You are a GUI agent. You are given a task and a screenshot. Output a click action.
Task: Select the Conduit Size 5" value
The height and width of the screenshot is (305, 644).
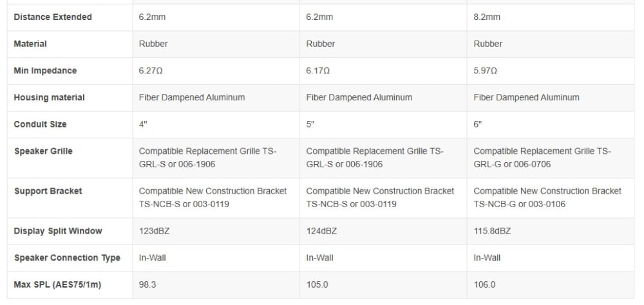coord(310,124)
